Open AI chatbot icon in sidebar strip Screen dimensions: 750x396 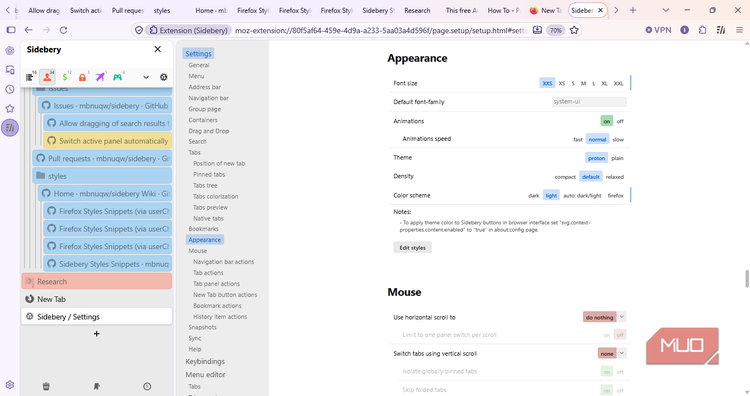tap(10, 50)
